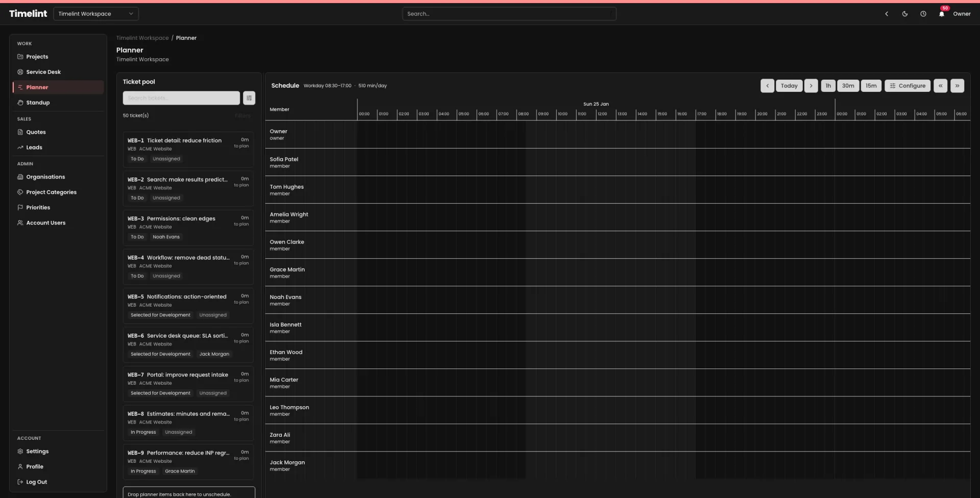Click the Quotes icon under Sales

click(19, 132)
